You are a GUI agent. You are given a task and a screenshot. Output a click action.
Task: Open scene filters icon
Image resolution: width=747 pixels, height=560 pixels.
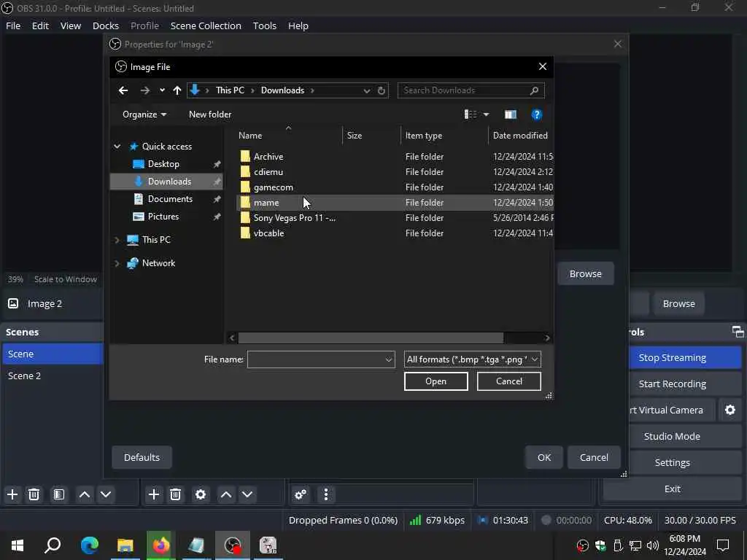coord(59,494)
